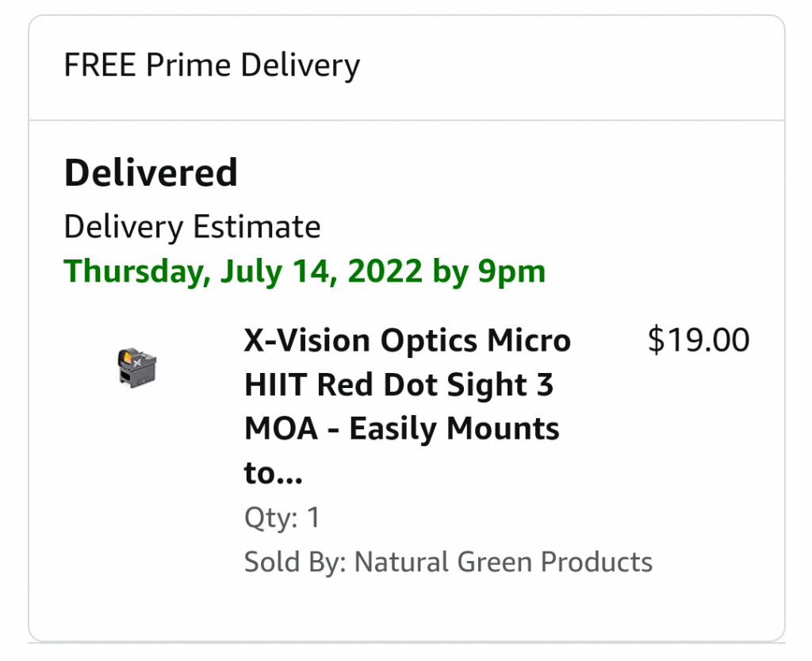Click the word 'Estimate' under Delivered
The width and height of the screenshot is (812, 661).
pos(256,228)
